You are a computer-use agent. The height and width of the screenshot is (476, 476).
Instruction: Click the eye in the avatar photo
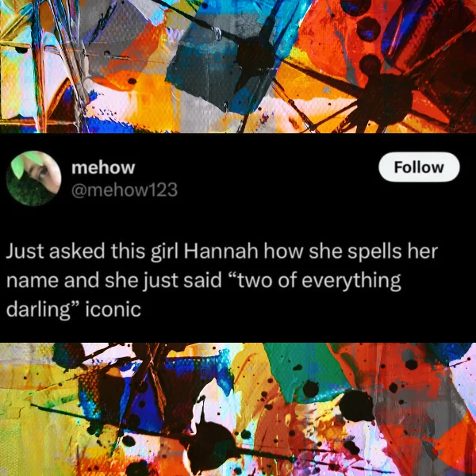click(43, 173)
